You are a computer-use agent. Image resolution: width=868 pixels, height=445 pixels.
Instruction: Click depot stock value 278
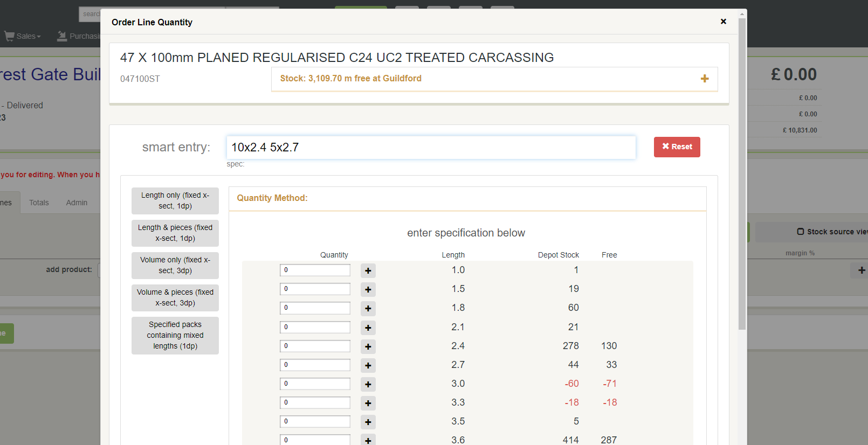[571, 346]
